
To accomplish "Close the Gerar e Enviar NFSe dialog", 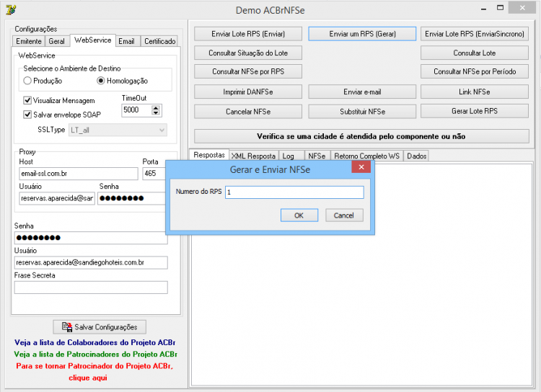I will pos(361,167).
